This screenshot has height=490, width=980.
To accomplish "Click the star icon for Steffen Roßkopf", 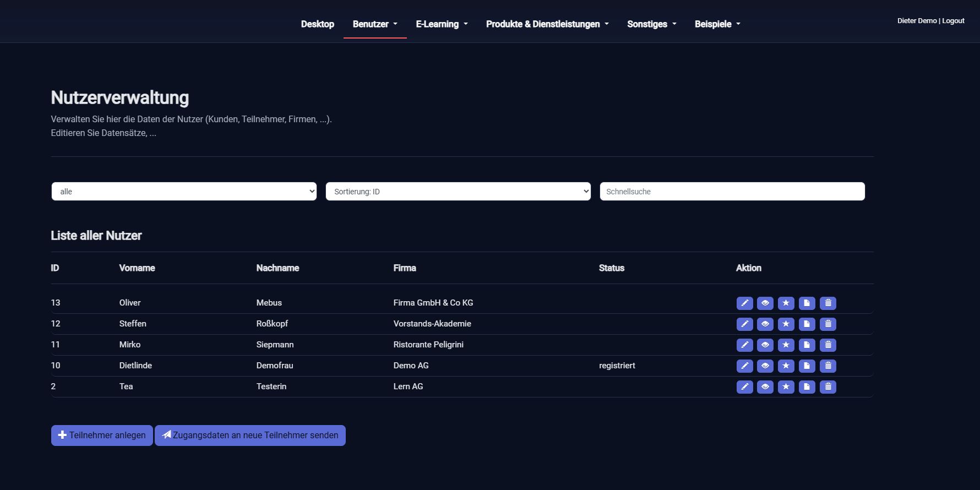I will tap(786, 324).
